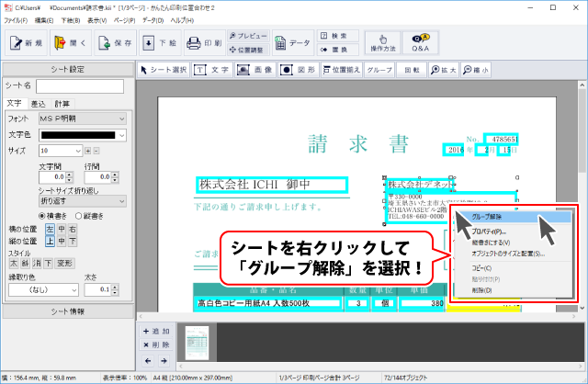The image size is (588, 384).
Task: Increase font size with plus button
Action: pos(88,151)
